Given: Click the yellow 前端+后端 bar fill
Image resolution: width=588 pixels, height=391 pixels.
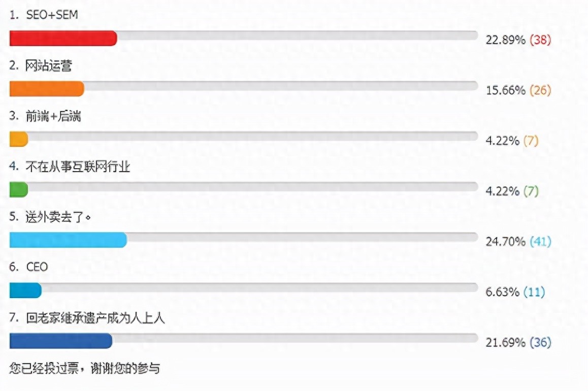Looking at the screenshot, I should tap(19, 139).
